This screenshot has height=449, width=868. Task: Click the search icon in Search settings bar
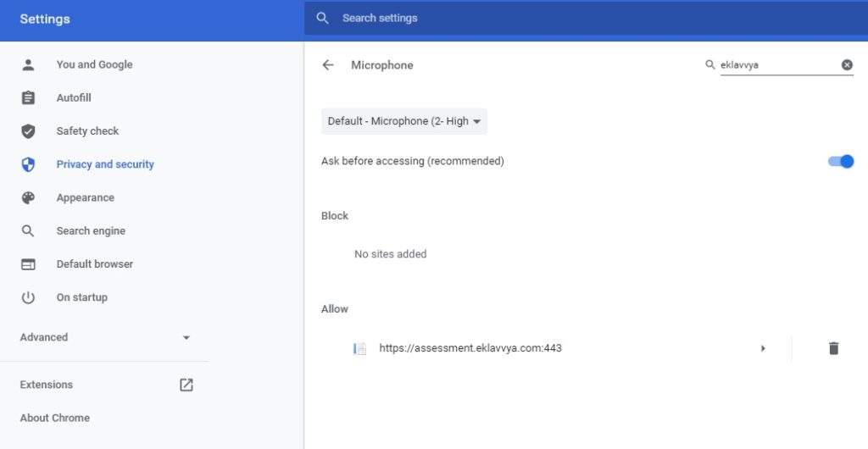click(323, 19)
